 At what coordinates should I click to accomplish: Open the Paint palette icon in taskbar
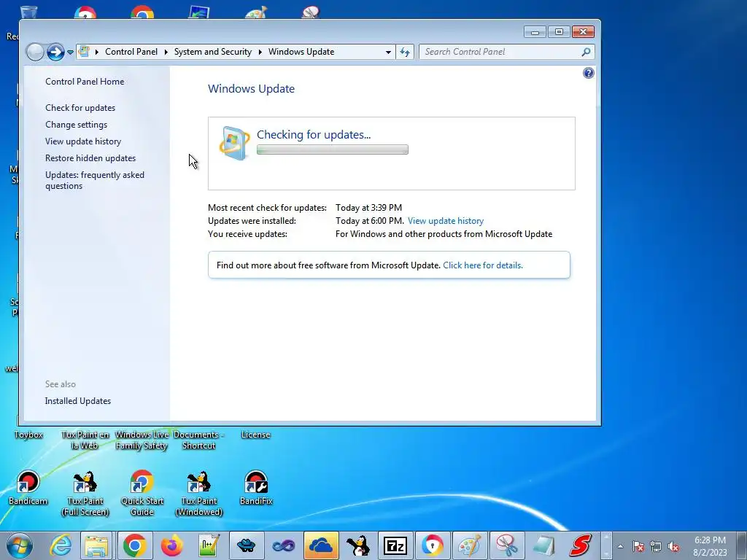coord(470,545)
